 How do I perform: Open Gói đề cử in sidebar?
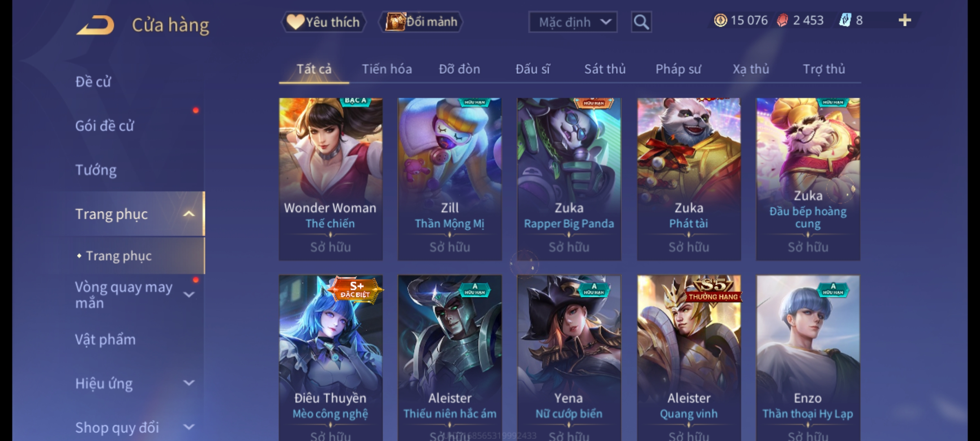tap(105, 126)
